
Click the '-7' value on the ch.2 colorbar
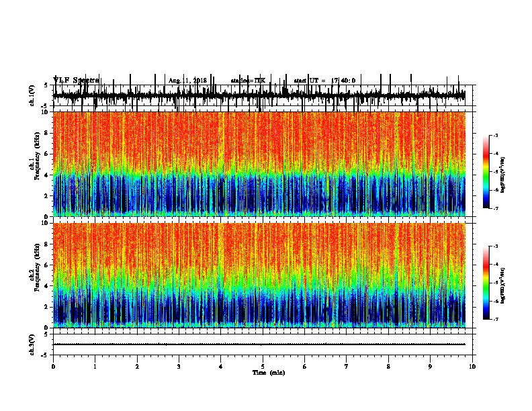click(496, 320)
